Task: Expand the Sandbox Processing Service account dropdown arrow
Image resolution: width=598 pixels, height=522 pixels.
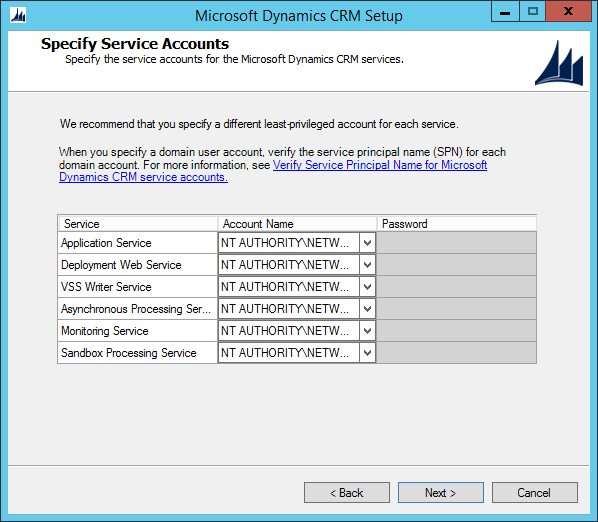Action: point(367,353)
